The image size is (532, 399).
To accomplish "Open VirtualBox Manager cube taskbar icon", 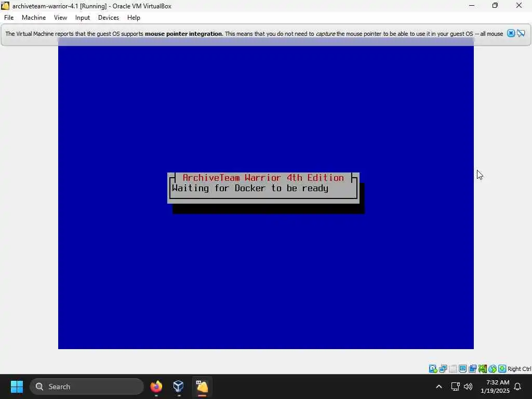I will pyautogui.click(x=179, y=387).
